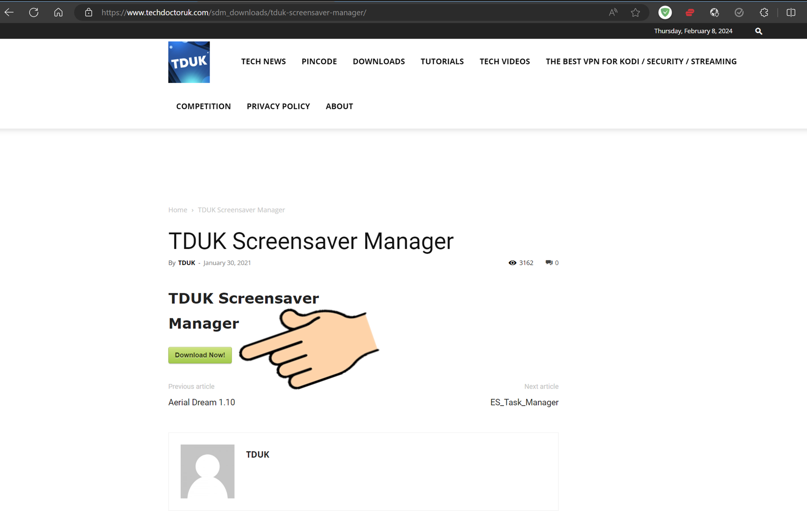807x532 pixels.
Task: Open the TECH VIDEOS menu item
Action: pos(504,61)
